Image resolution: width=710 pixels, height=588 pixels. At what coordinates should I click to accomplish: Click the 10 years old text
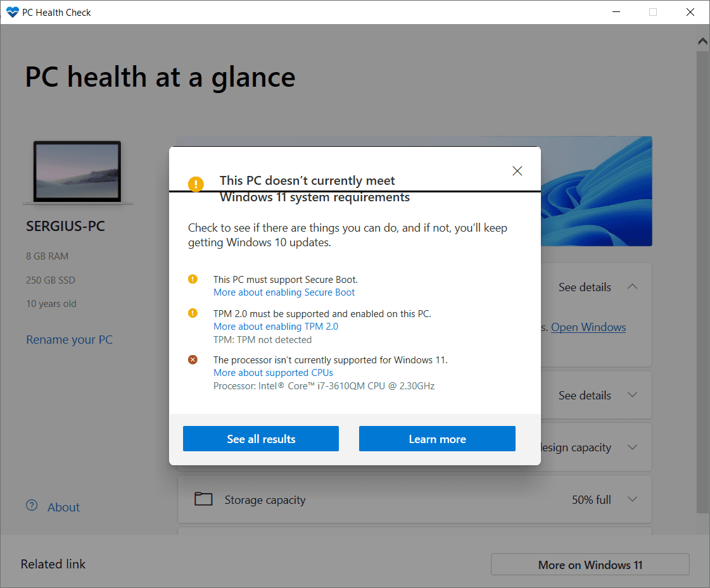[51, 304]
